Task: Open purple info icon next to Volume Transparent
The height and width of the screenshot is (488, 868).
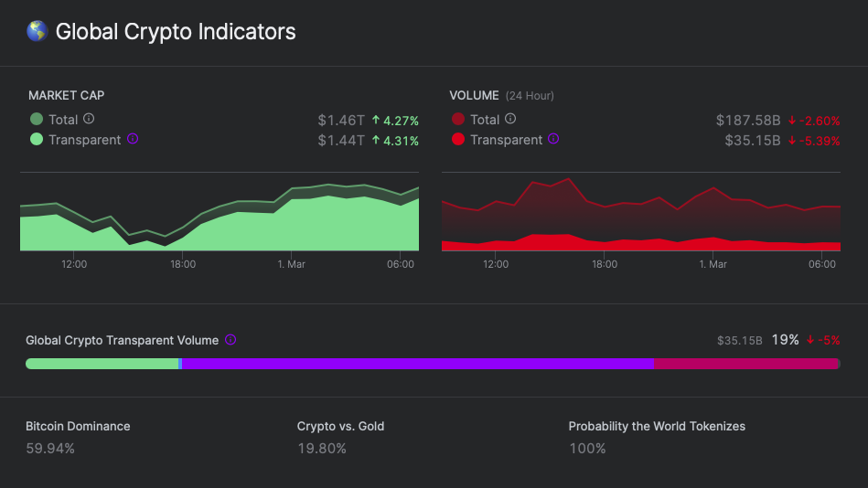Action: click(x=553, y=139)
